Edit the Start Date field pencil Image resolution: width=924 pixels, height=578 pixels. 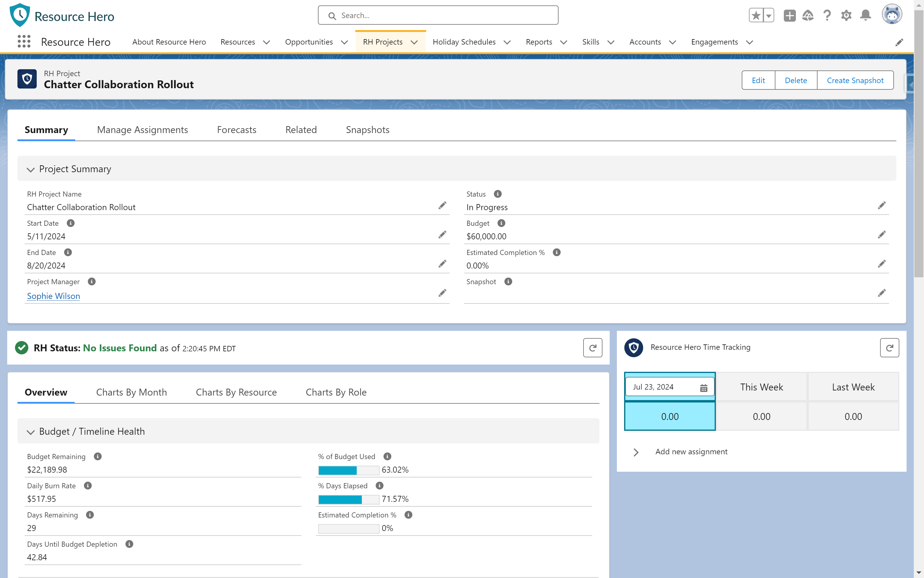point(442,235)
